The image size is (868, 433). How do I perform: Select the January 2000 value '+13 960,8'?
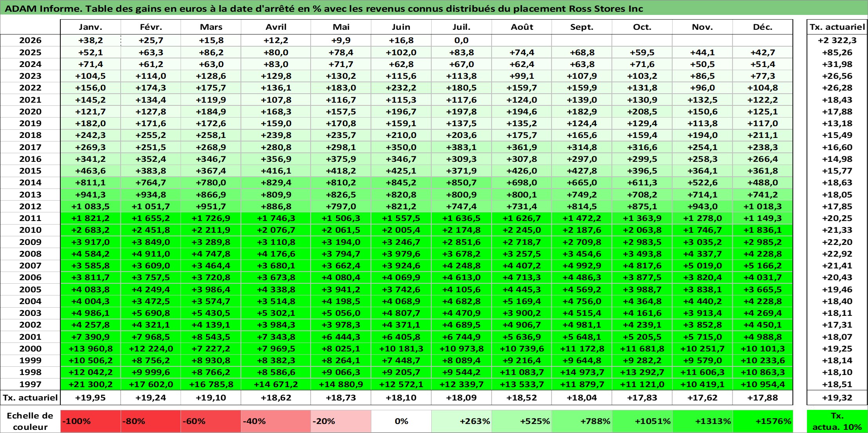coord(90,349)
